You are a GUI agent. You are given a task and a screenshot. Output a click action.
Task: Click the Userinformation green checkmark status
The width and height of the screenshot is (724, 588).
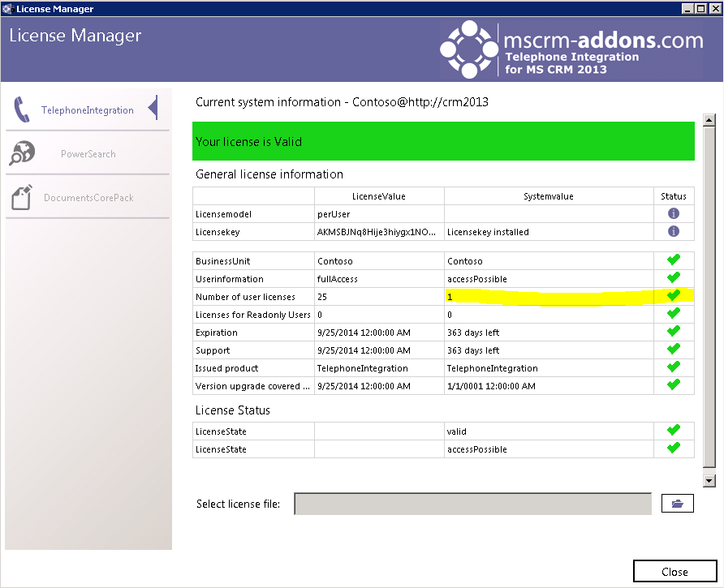point(674,277)
